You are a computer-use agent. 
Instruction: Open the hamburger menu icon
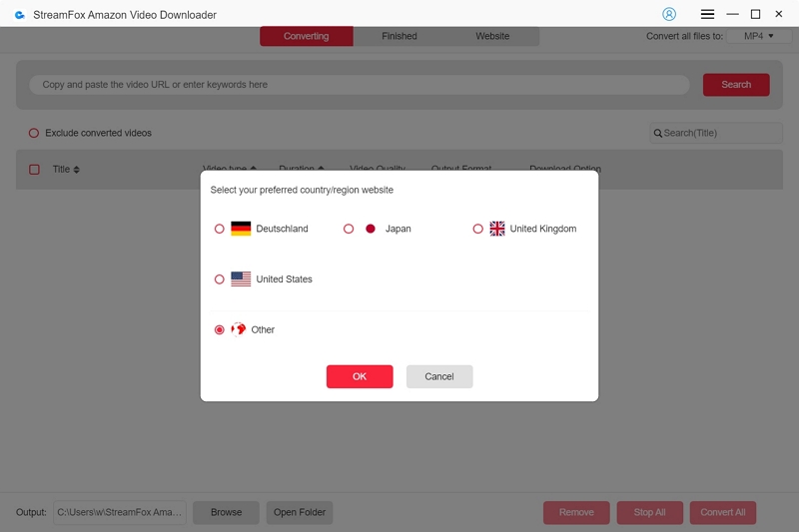point(707,14)
